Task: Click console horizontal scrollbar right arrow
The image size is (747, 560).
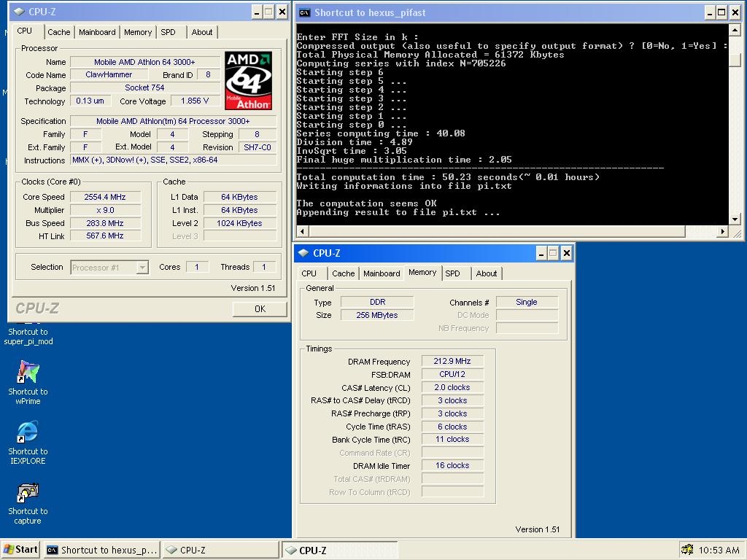Action: (x=723, y=231)
